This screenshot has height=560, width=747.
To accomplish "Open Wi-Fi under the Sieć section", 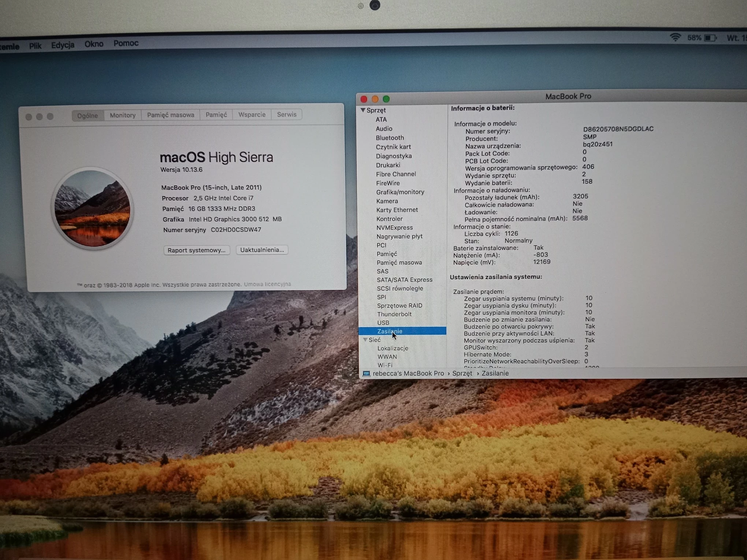I will [385, 365].
